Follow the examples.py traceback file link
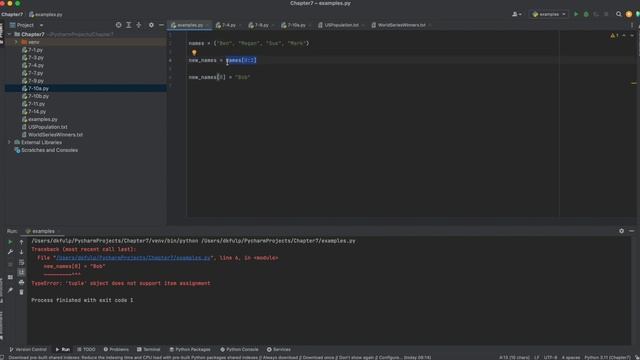 [x=133, y=258]
